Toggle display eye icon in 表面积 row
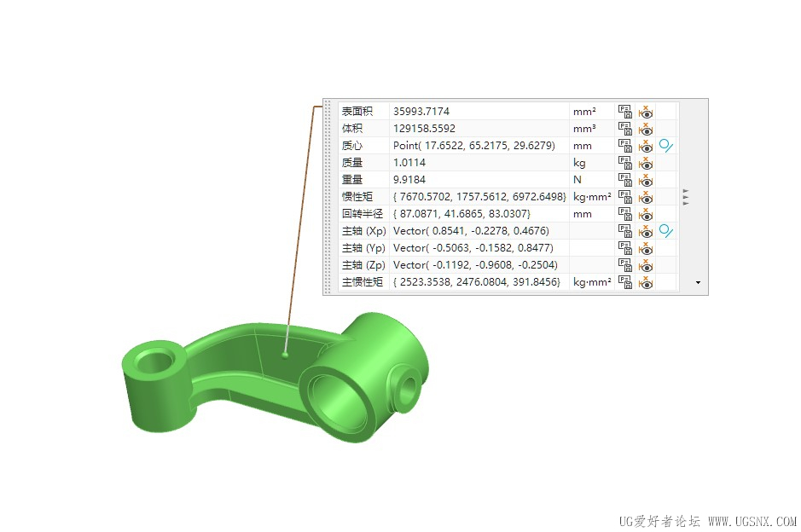This screenshot has height=532, width=801. (646, 112)
